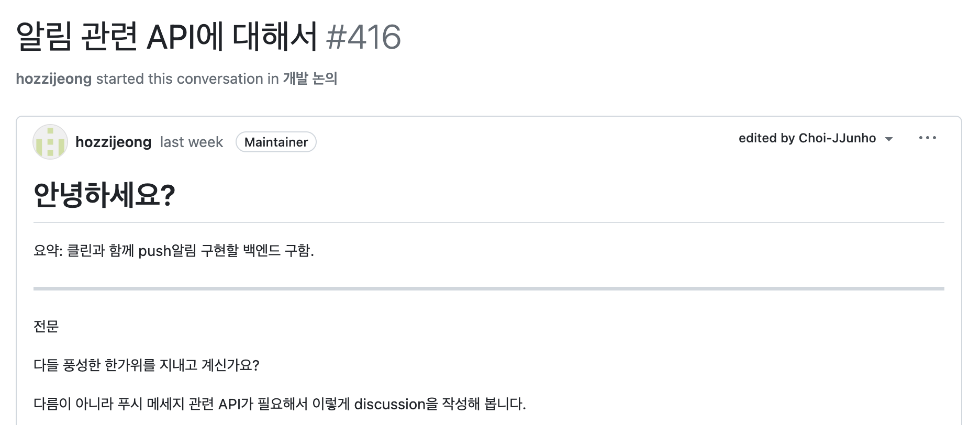Click the 전문 label text

(x=46, y=326)
